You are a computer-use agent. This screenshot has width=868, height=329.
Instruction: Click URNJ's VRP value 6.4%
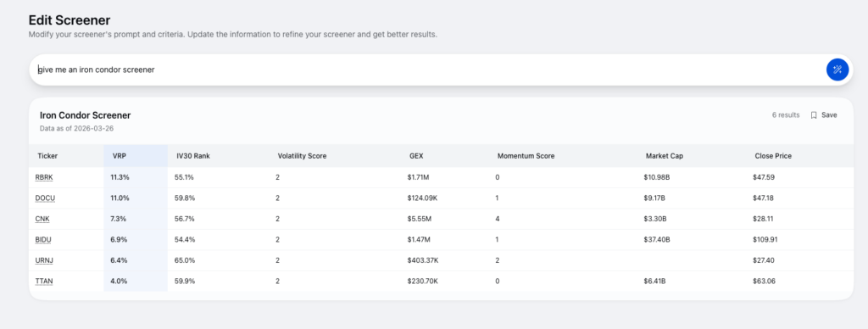[119, 260]
